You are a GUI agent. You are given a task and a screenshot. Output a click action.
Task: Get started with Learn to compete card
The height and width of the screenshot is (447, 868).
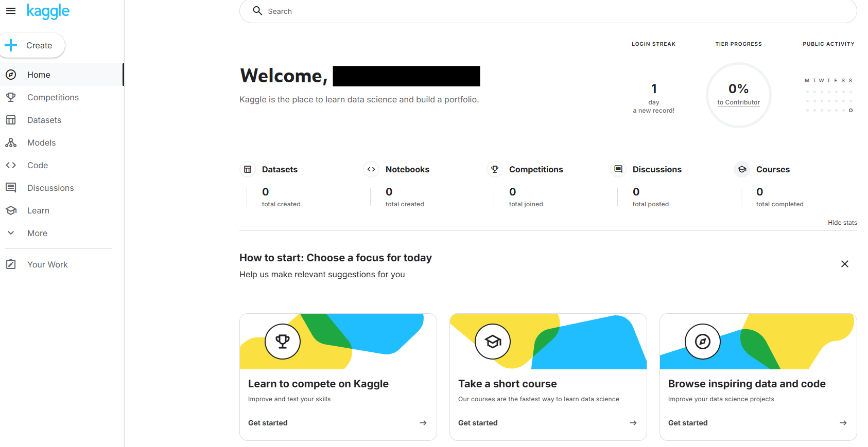(268, 423)
